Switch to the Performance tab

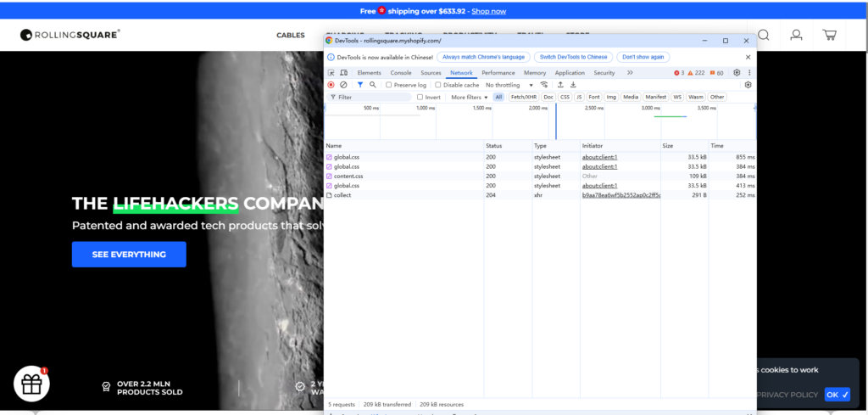coord(498,73)
